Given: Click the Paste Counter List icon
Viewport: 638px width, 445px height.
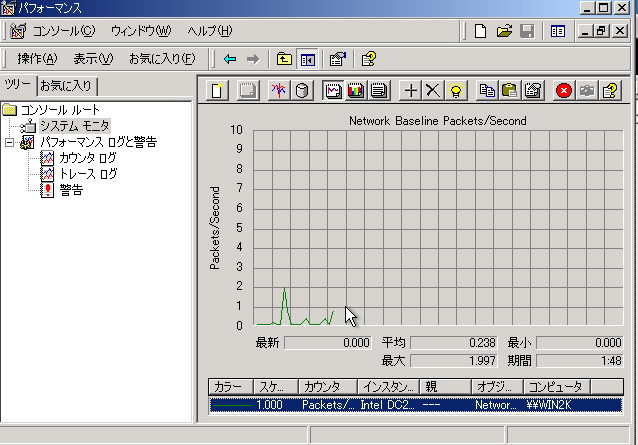Looking at the screenshot, I should coord(509,90).
